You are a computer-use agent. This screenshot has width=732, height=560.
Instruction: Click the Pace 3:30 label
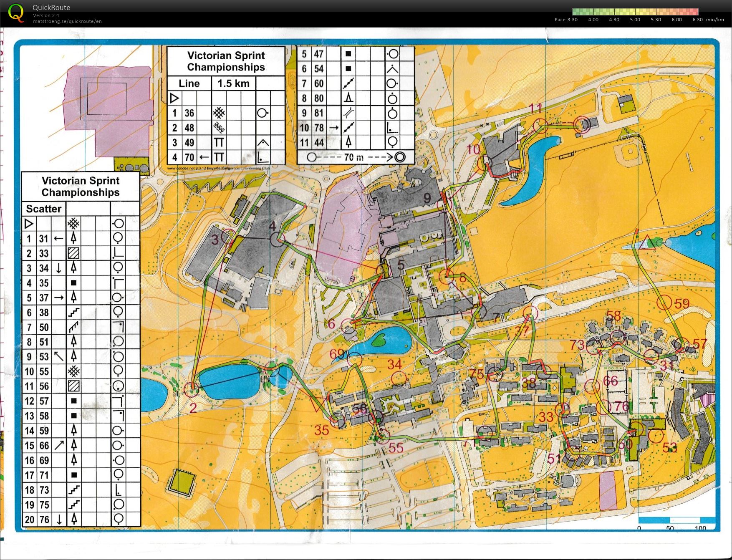(565, 20)
